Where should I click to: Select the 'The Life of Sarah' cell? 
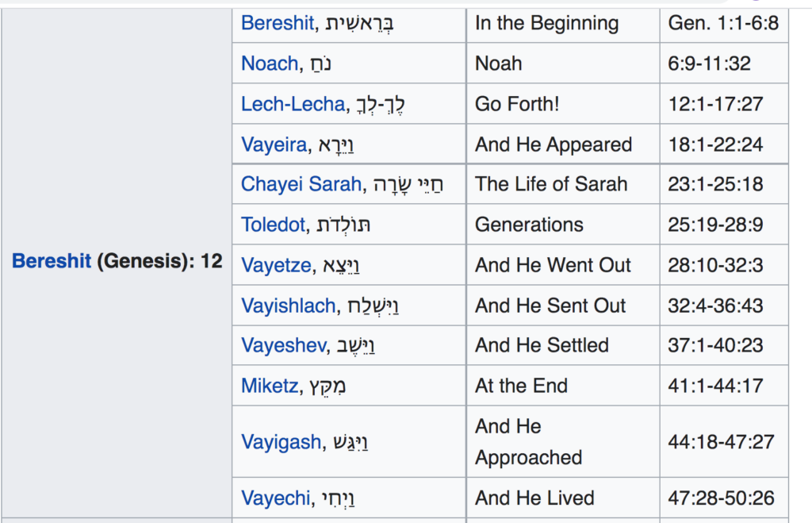click(x=551, y=185)
